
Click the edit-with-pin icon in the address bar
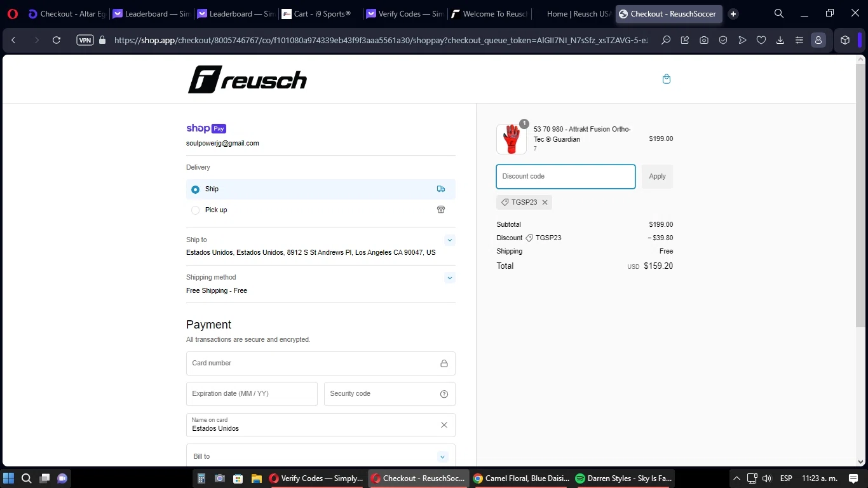[685, 40]
